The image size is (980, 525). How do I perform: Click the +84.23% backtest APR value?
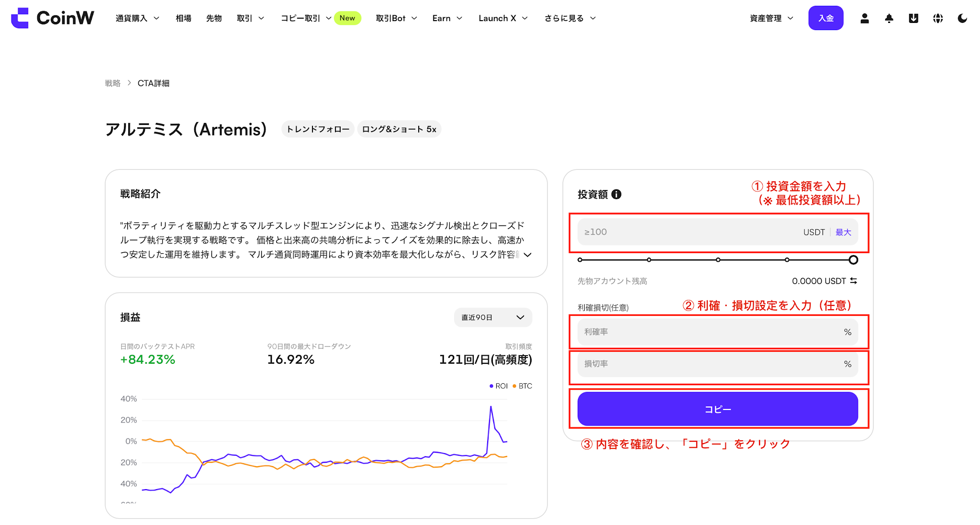click(x=148, y=359)
